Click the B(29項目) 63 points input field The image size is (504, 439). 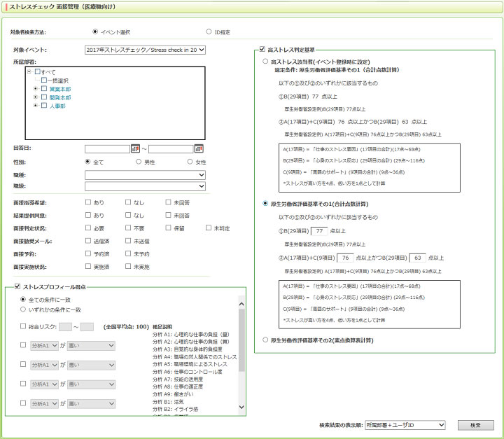click(x=417, y=258)
